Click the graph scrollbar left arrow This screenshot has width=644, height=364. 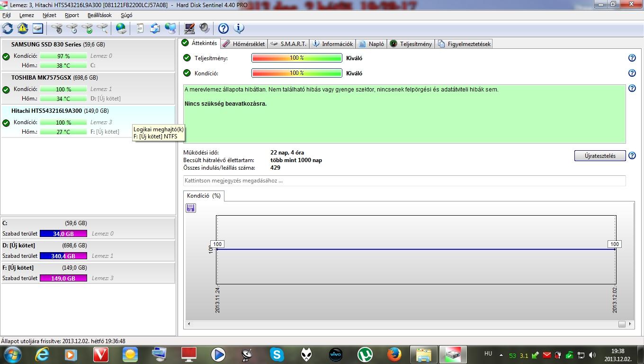(189, 324)
